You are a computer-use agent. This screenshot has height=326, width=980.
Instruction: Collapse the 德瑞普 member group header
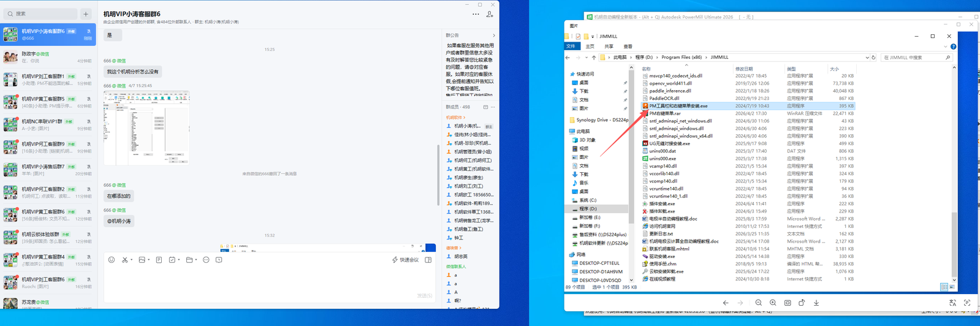[454, 248]
